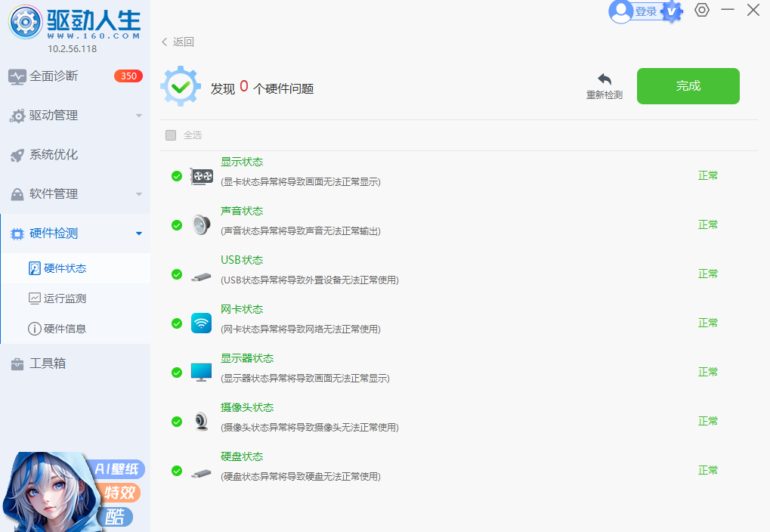Image resolution: width=770 pixels, height=532 pixels.
Task: Click the 软件管理 bag icon
Action: [17, 194]
